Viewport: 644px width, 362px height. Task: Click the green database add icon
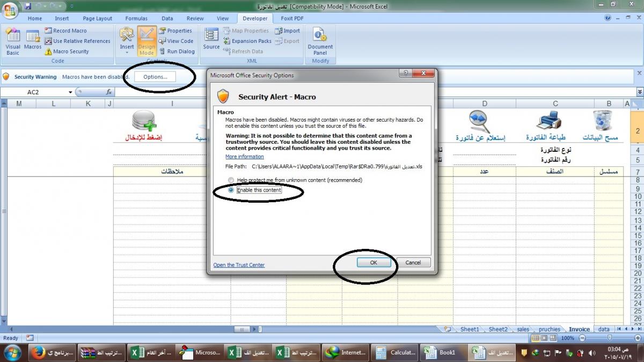(x=144, y=121)
